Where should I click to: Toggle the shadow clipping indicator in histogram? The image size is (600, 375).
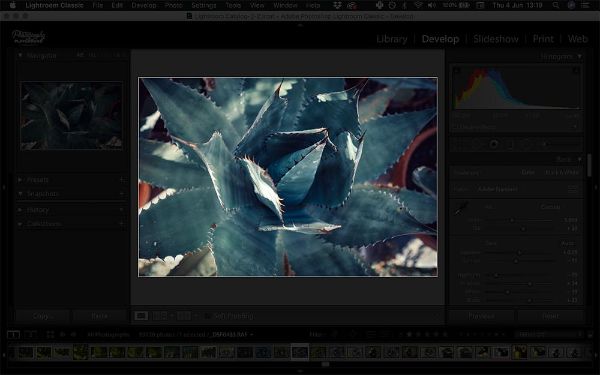coord(457,70)
